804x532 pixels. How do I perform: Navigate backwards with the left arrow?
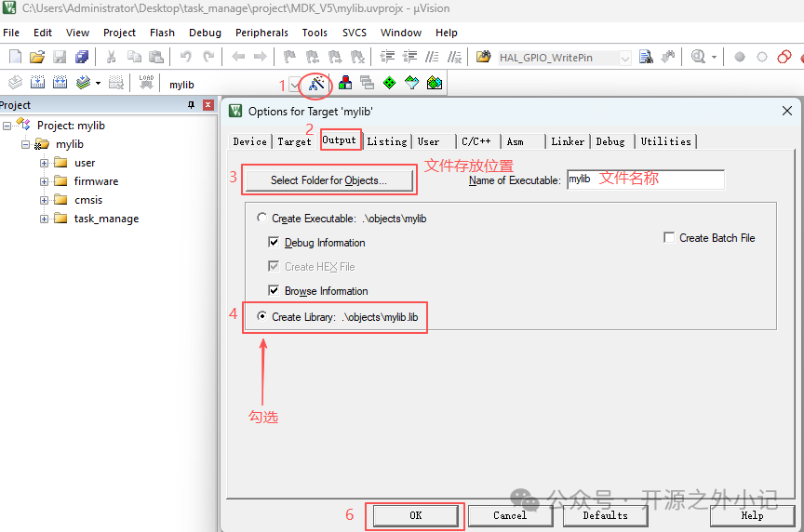pos(238,57)
